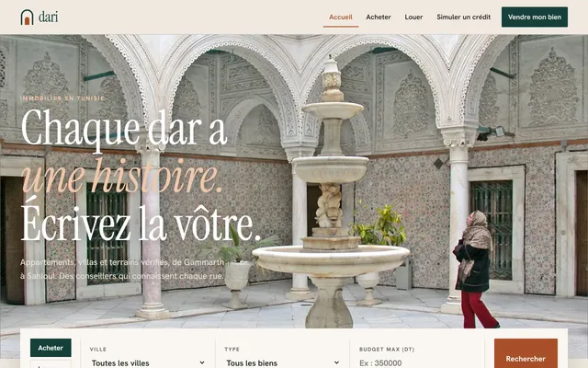Click the dari brand name text
The width and height of the screenshot is (588, 368).
(49, 17)
